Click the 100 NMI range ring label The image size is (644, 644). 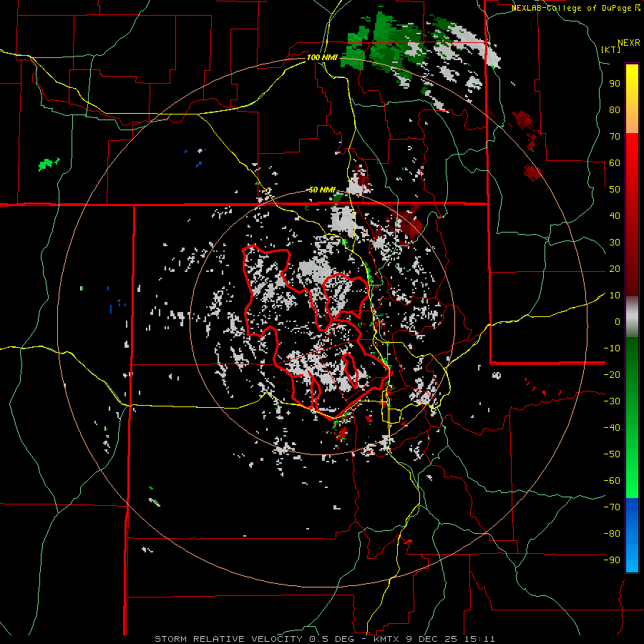(x=322, y=57)
